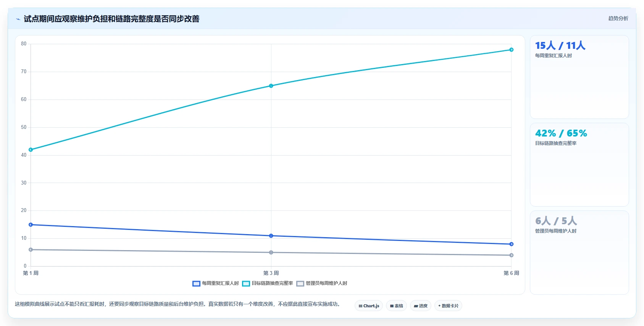The height and width of the screenshot is (326, 644).
Task: Select the blue data point at 第 3 周
Action: (x=271, y=236)
